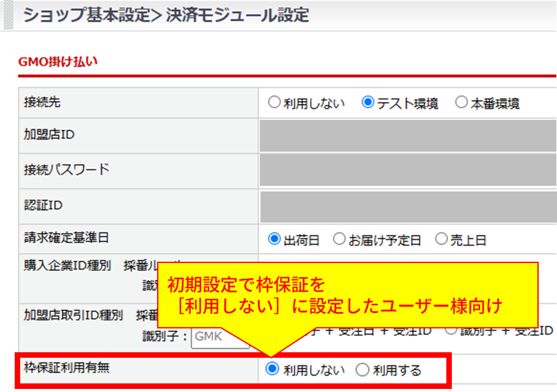Click the 枠保証利用有無 row label
This screenshot has width=557, height=392.
pyautogui.click(x=67, y=368)
